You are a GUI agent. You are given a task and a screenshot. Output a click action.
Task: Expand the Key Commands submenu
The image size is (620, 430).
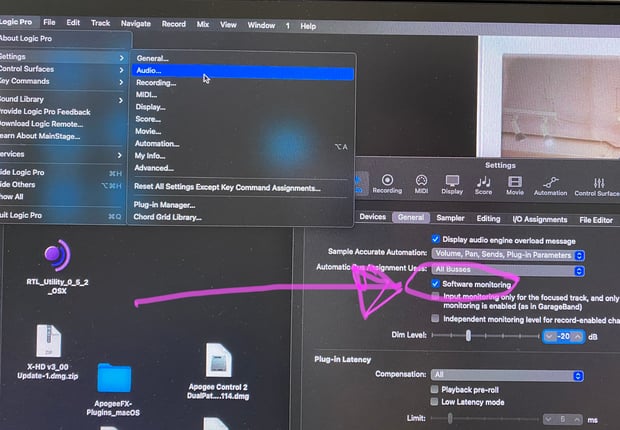[x=63, y=81]
